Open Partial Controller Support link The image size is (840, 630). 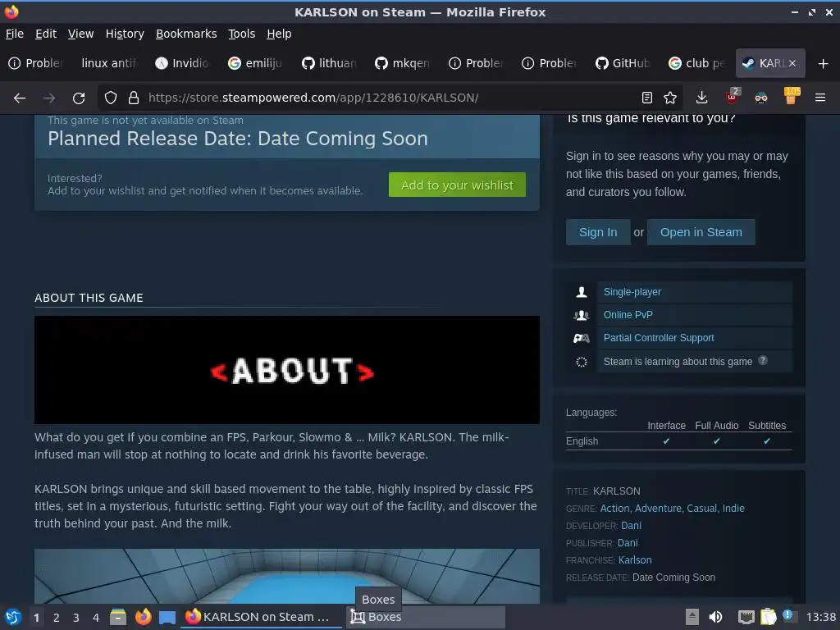(x=659, y=338)
